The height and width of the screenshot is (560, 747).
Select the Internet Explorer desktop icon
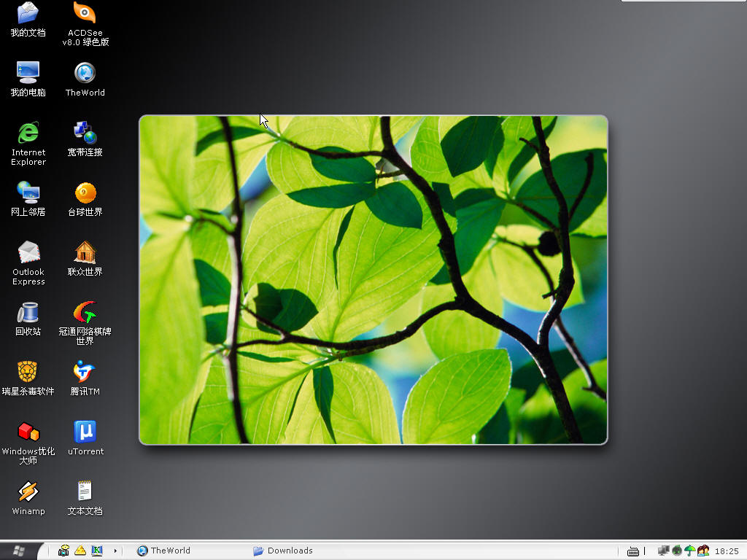(x=28, y=144)
